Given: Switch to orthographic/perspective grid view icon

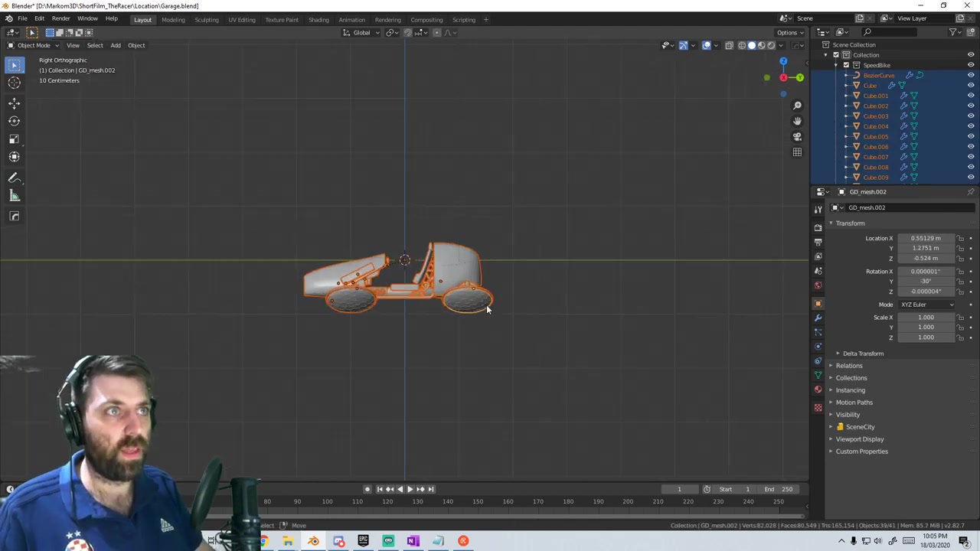Looking at the screenshot, I should pyautogui.click(x=797, y=152).
